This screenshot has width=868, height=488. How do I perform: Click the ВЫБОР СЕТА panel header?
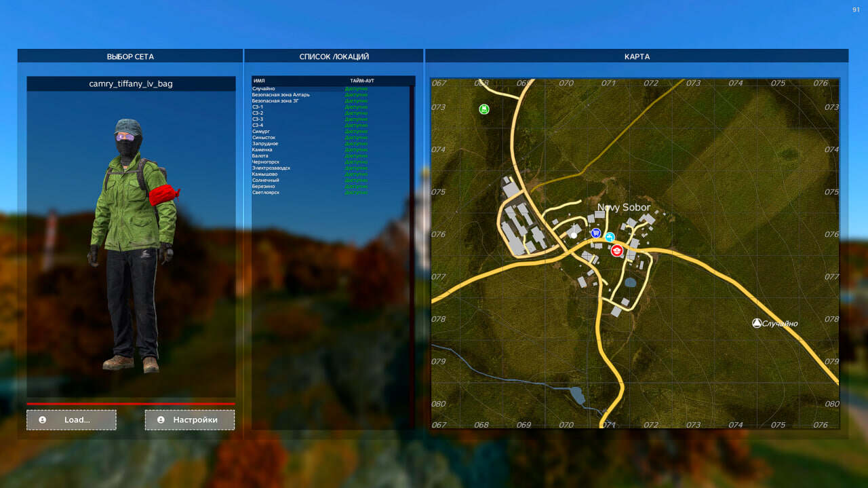point(130,56)
